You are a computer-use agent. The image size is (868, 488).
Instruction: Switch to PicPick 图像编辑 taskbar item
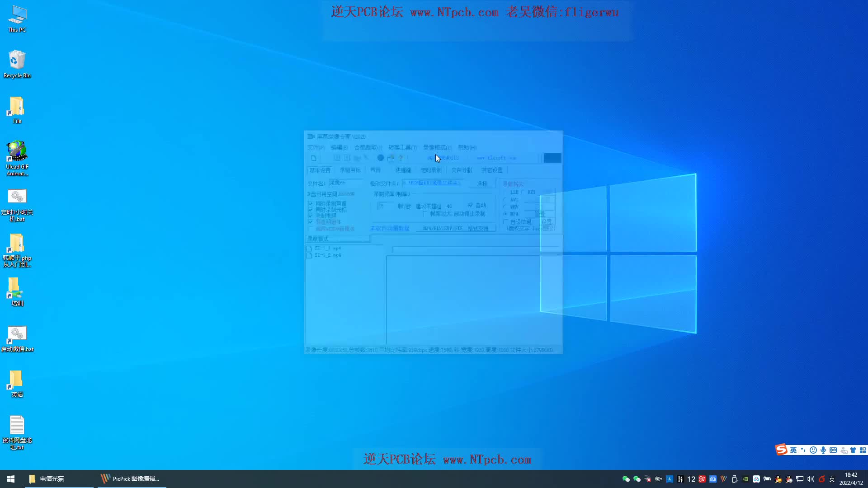click(x=132, y=479)
